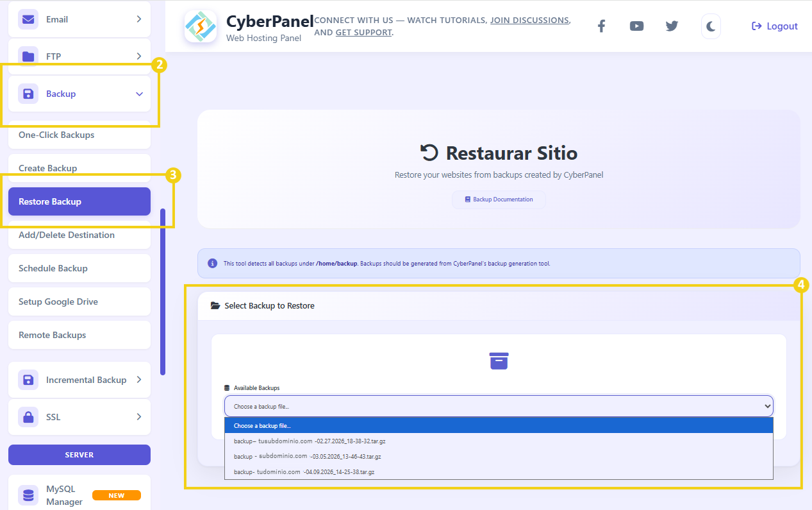Click the Email envelope icon
The image size is (812, 510).
[x=28, y=19]
